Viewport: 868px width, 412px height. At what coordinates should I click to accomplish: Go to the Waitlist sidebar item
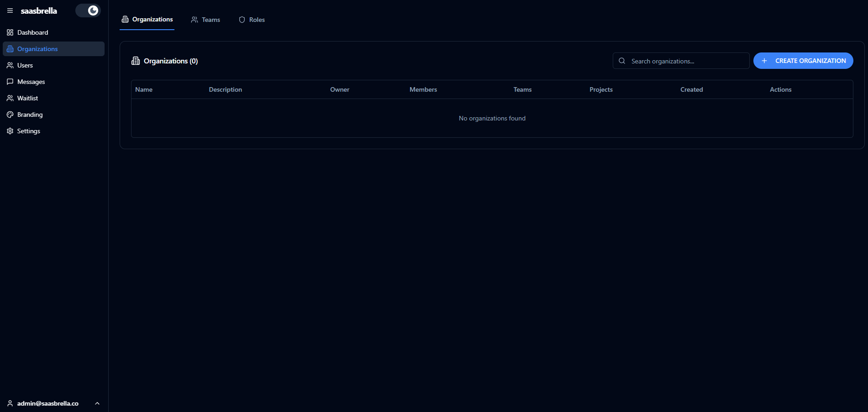point(27,98)
